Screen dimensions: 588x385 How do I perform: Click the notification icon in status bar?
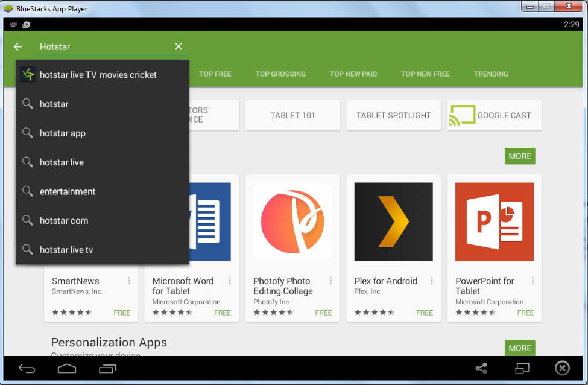[x=27, y=24]
